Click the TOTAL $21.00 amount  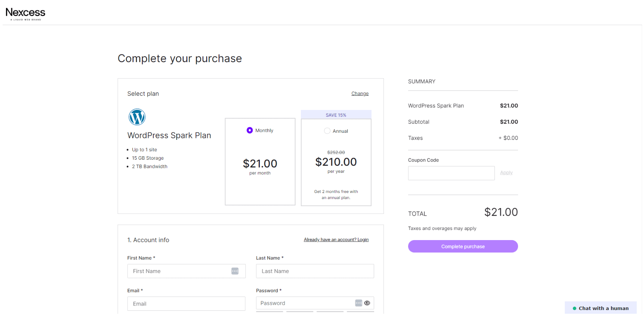tap(501, 212)
